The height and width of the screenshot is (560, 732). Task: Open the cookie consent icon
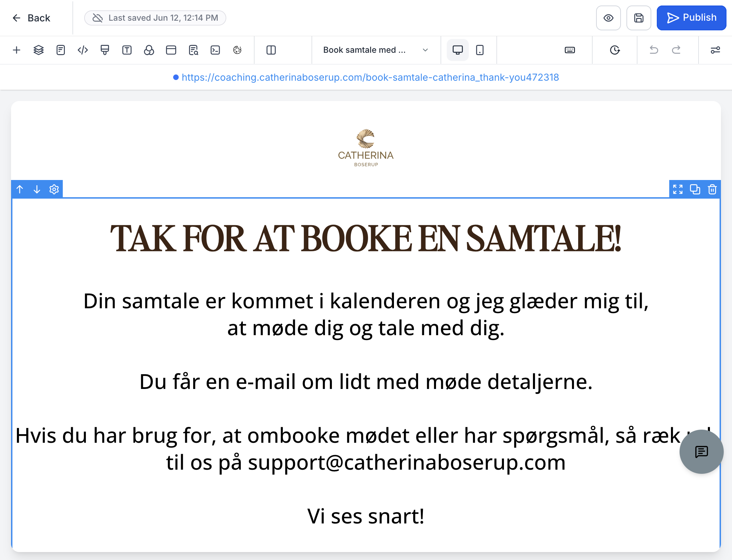[x=237, y=50]
